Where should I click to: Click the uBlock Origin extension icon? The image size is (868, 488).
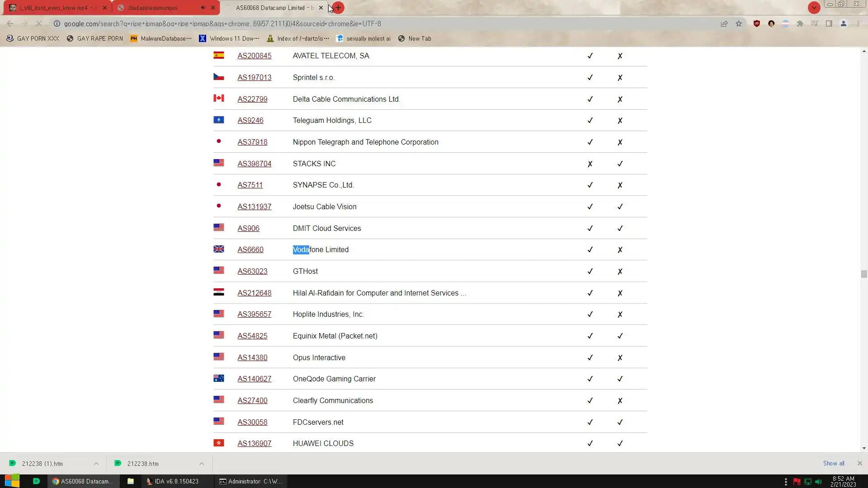coord(756,23)
